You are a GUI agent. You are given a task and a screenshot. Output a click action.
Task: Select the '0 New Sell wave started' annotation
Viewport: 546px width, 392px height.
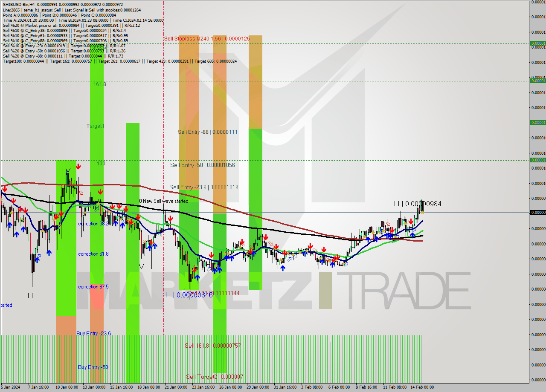[x=164, y=201]
